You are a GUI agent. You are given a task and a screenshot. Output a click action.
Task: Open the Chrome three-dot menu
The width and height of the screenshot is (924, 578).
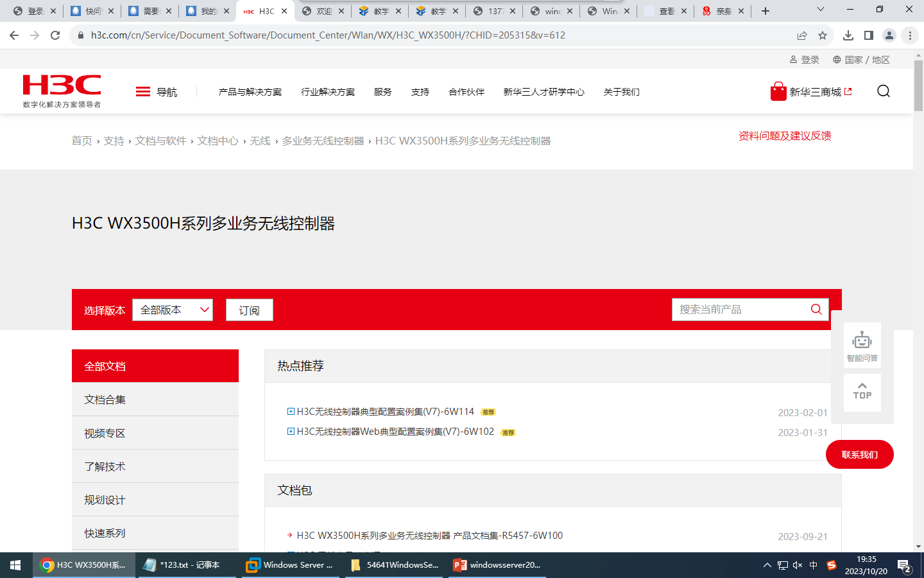click(910, 35)
